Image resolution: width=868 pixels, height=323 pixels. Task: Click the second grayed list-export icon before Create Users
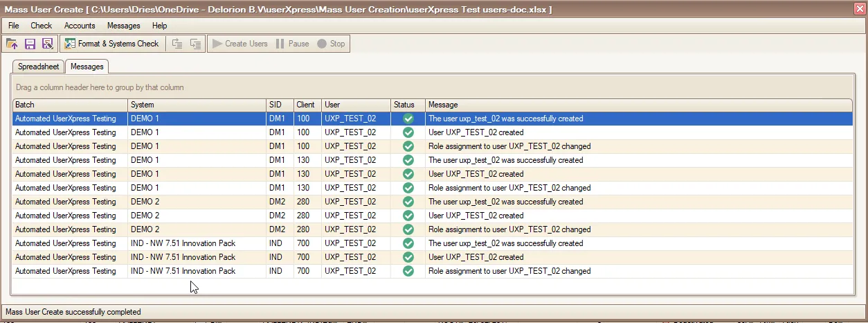(196, 44)
